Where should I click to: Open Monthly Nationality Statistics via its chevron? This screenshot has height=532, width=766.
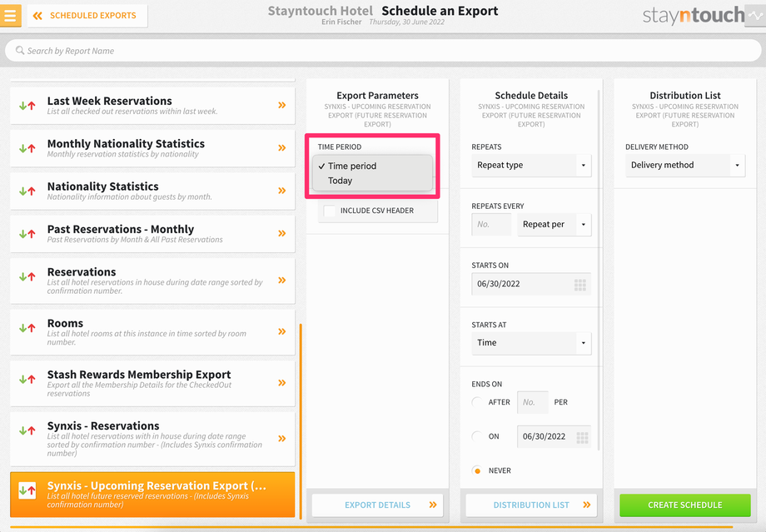pos(282,147)
